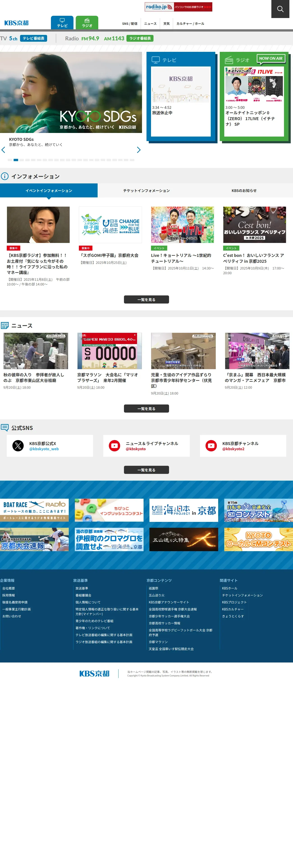Open カルチャー / ホール menu
This screenshot has height=868, width=293.
tap(190, 24)
